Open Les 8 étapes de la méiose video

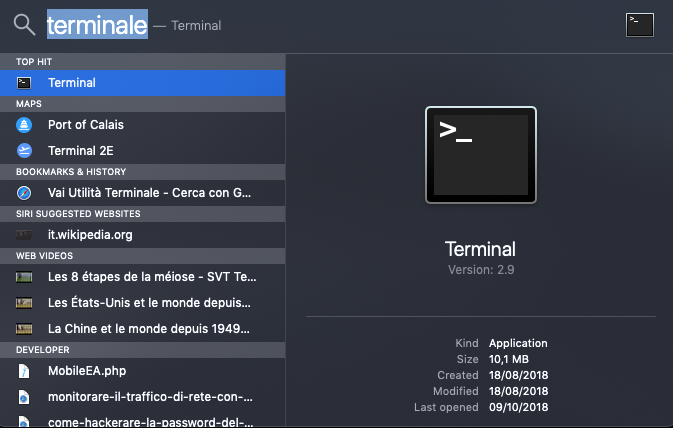(x=142, y=277)
